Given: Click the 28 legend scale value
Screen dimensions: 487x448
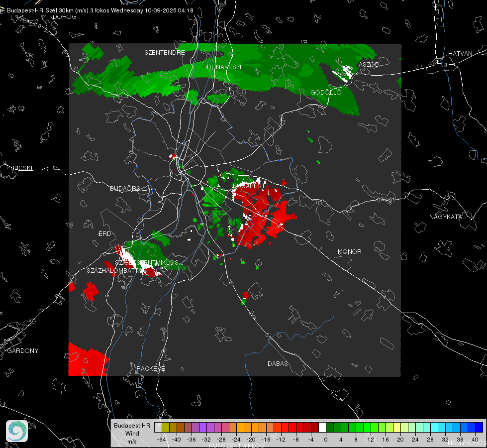Looking at the screenshot, I should point(430,440).
